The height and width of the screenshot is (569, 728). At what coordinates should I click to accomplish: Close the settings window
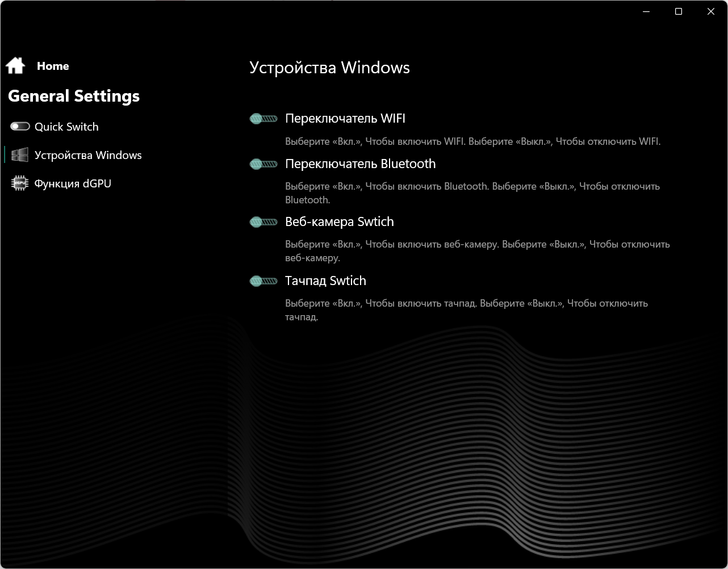pyautogui.click(x=711, y=11)
